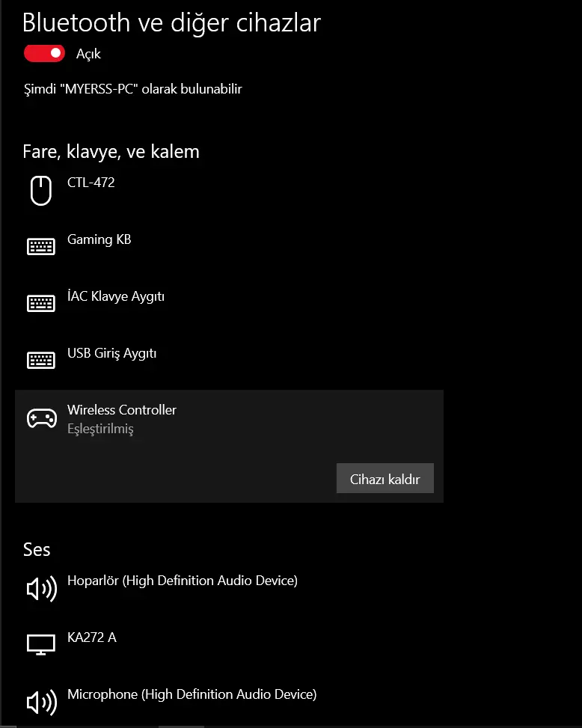Click the CTL-472 mouse icon

[x=41, y=190]
